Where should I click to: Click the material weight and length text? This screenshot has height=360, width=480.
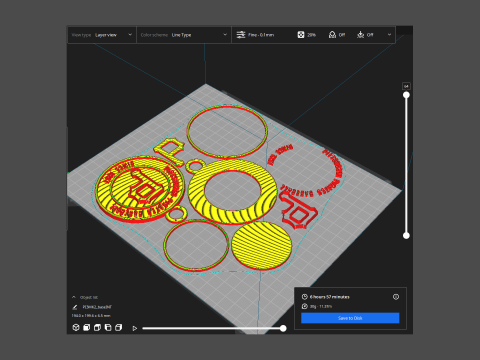(321, 306)
